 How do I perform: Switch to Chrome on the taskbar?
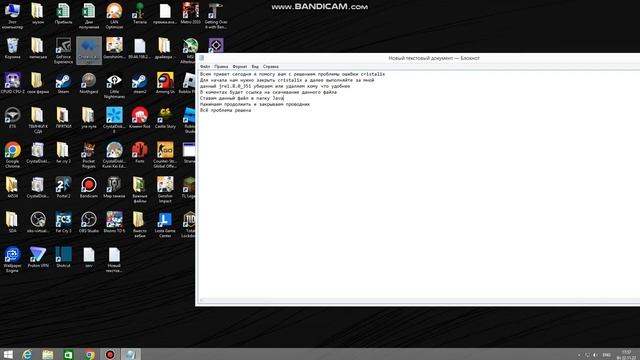coord(89,354)
